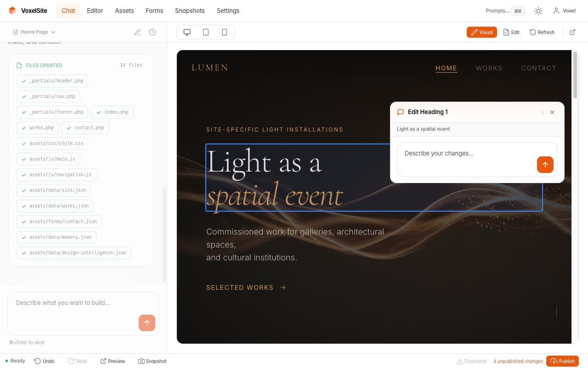Toggle the light/dark theme
The image size is (588, 368).
tap(538, 11)
